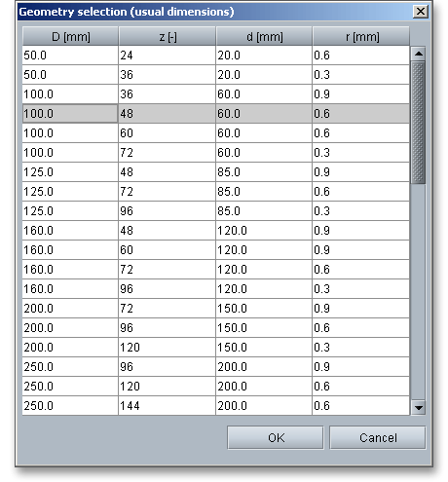This screenshot has height=482, width=448.
Task: Close the Geometry selection dialog
Action: tap(421, 12)
